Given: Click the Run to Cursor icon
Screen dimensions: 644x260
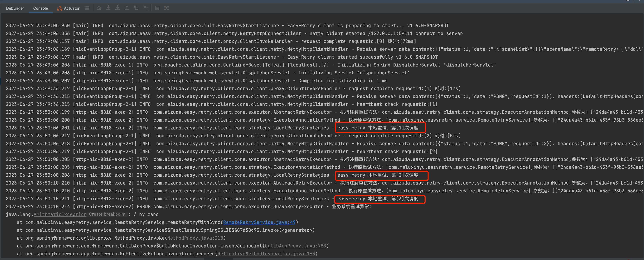Looking at the screenshot, I should [x=145, y=8].
